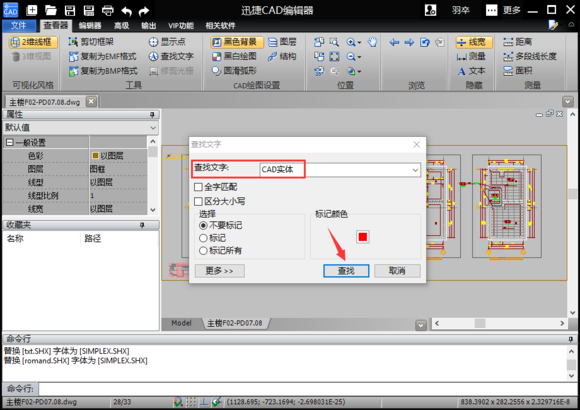This screenshot has height=410, width=580.
Task: Open the 结构 structure tool
Action: click(x=282, y=56)
